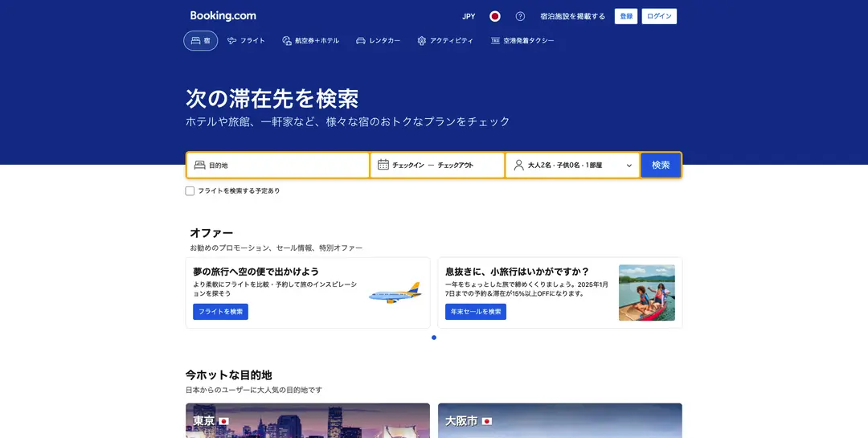The height and width of the screenshot is (438, 868).
Task: Click the フライトを検索 button
Action: (220, 312)
